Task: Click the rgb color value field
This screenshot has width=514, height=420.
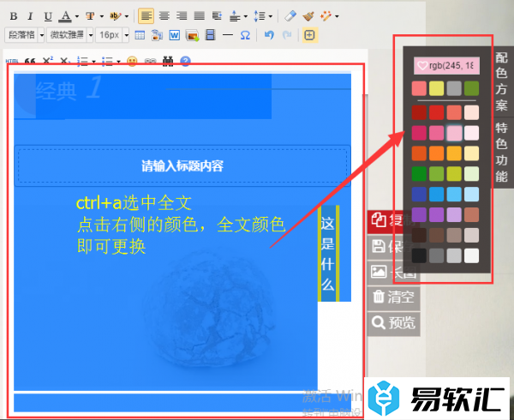Action: pos(446,65)
